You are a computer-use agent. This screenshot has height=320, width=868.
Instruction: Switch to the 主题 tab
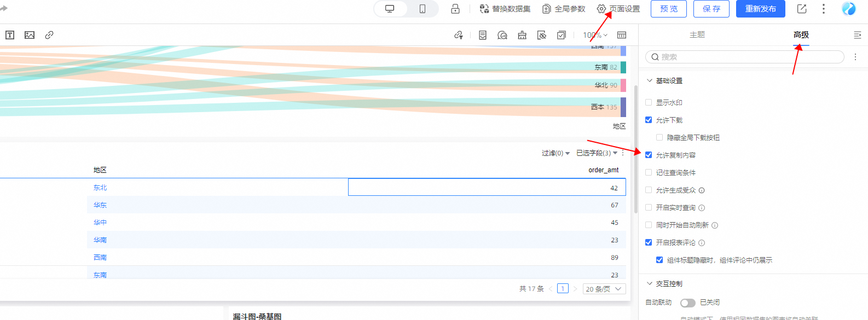pos(697,35)
